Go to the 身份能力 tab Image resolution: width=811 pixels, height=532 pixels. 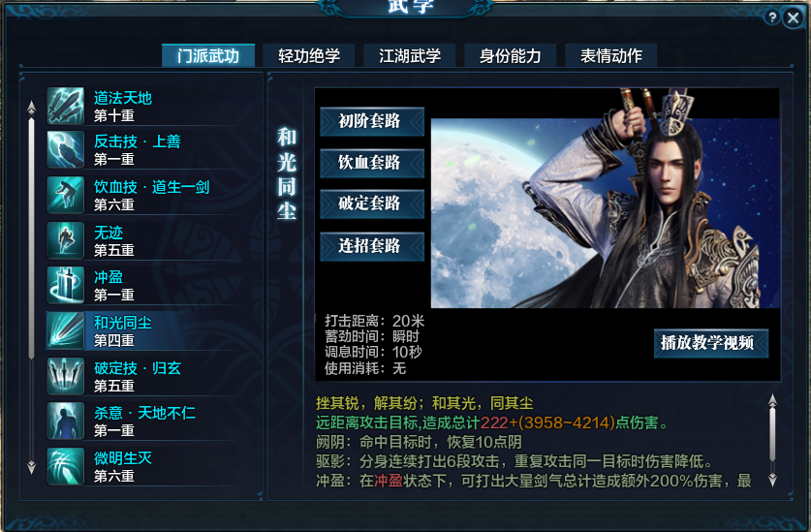click(510, 55)
